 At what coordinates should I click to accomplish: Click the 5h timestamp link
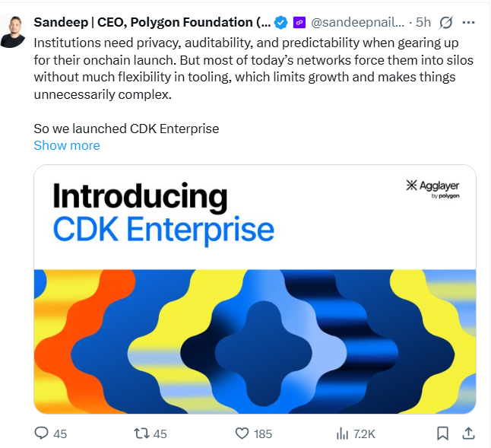(x=423, y=23)
